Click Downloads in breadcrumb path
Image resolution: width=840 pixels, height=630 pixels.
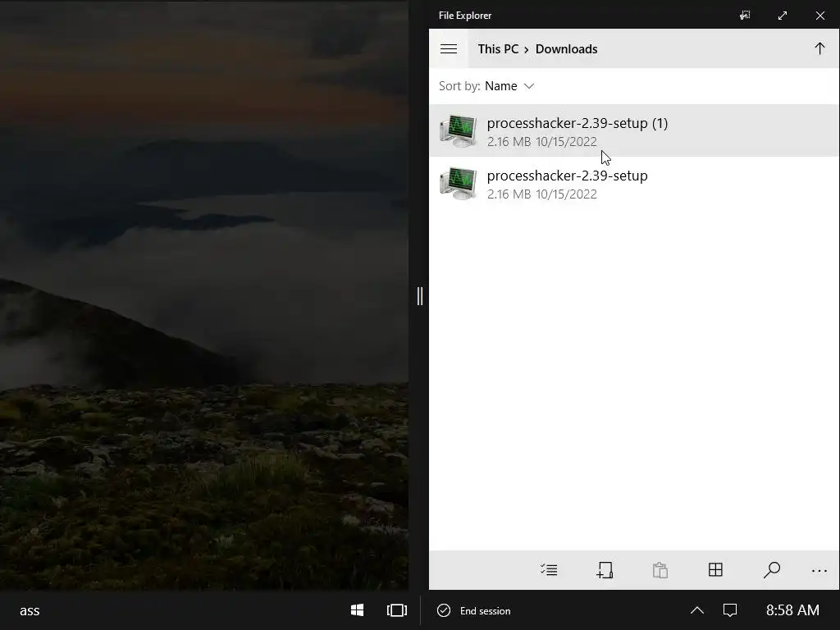(566, 48)
